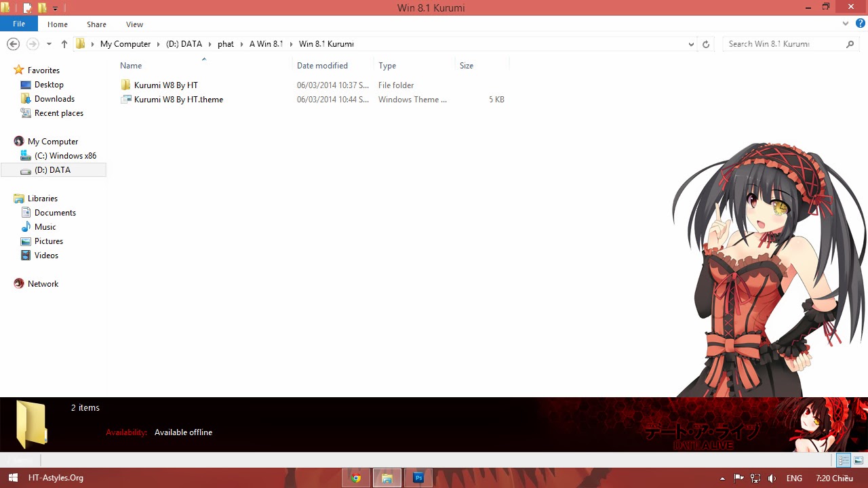The height and width of the screenshot is (488, 868).
Task: Select My Computer in the navigation pane
Action: pos(53,142)
